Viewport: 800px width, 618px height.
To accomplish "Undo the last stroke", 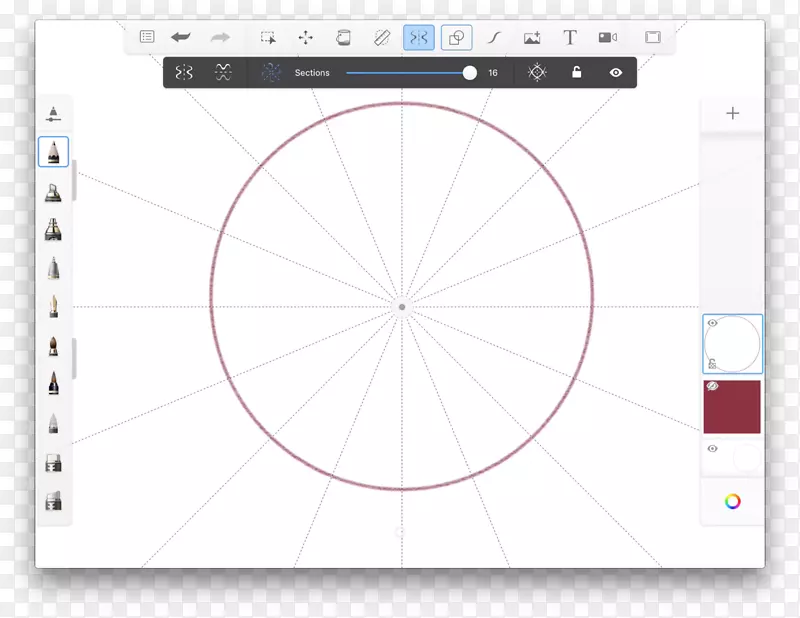I will [x=181, y=37].
